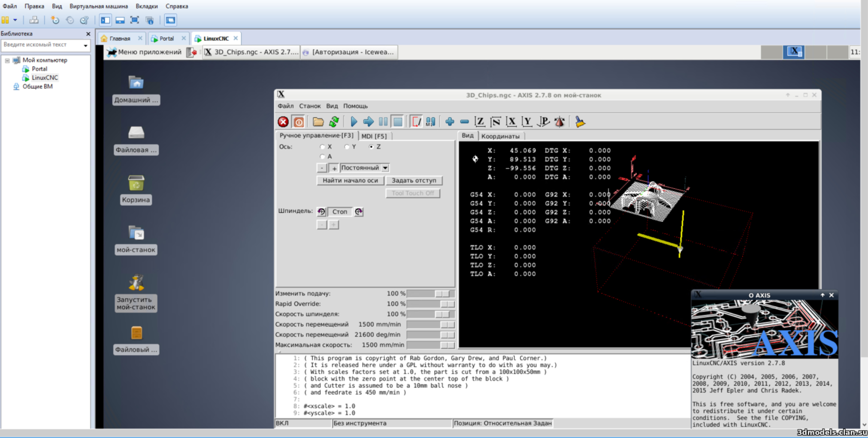Viewport: 868px width, 438px height.
Task: Select the Y axis radio button
Action: point(347,147)
